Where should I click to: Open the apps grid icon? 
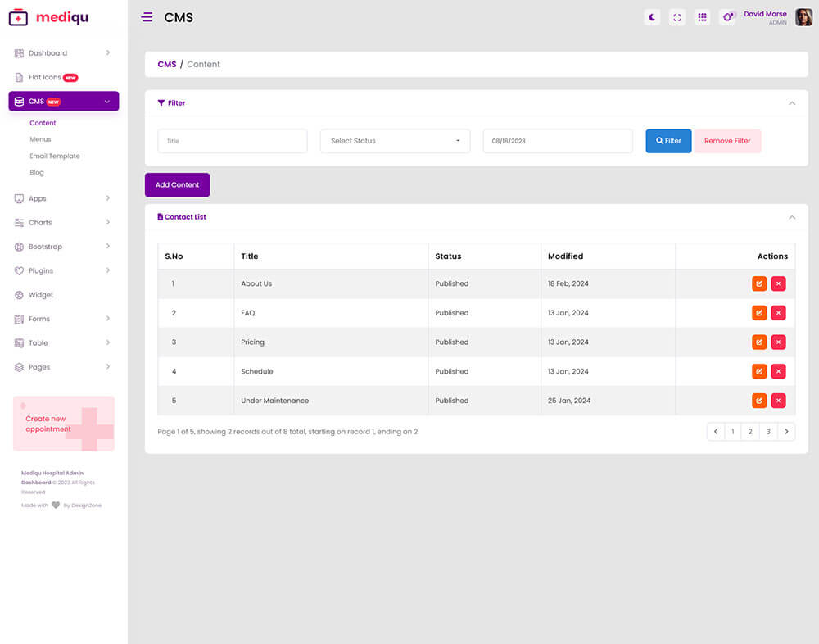702,17
